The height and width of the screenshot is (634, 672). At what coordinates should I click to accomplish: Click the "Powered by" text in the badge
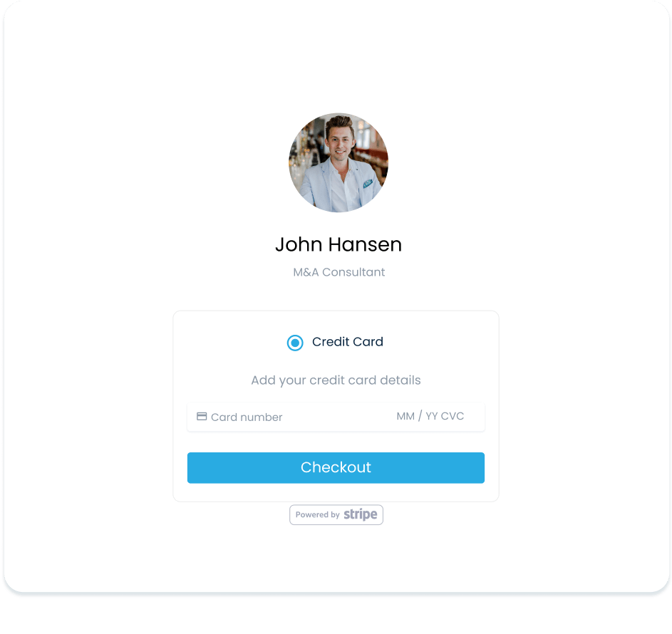coord(318,515)
